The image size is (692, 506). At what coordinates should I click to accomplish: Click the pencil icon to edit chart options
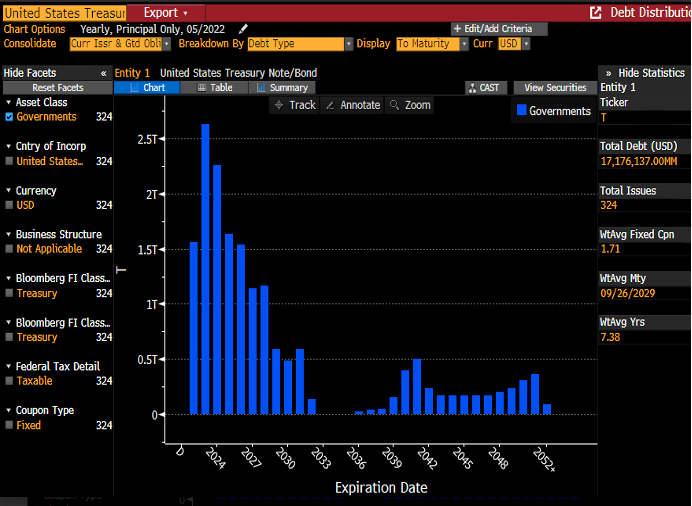[243, 29]
